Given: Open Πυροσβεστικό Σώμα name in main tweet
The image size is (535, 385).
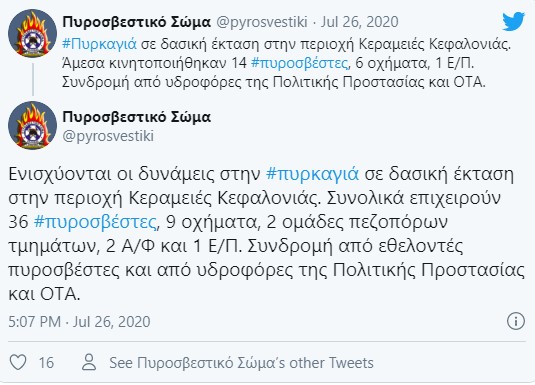Looking at the screenshot, I should [136, 117].
